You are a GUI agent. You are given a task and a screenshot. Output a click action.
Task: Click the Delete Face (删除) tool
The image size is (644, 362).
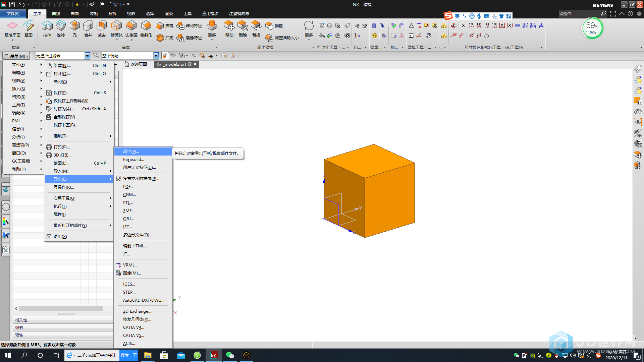coord(243,29)
